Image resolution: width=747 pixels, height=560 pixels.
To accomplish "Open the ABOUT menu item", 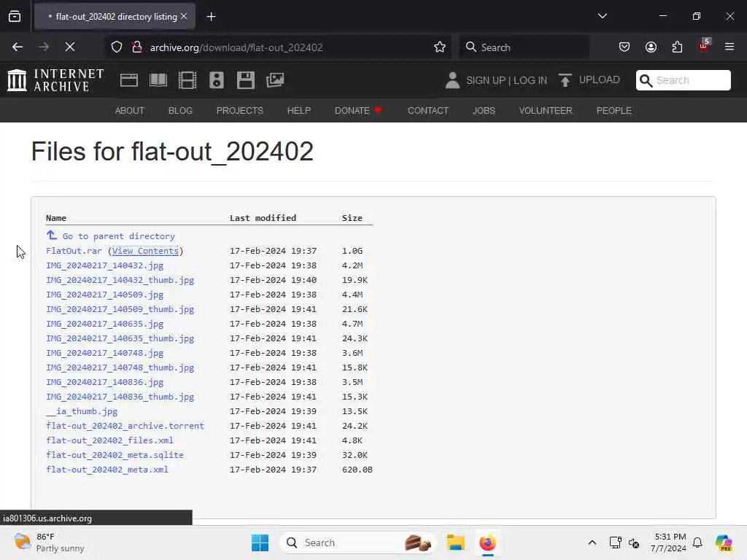I will point(130,111).
